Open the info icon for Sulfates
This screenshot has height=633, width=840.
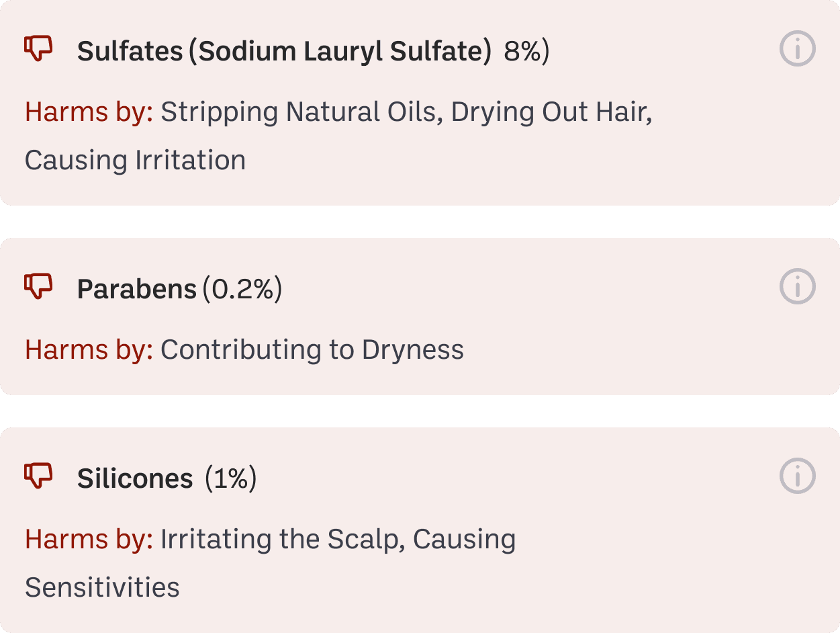pos(797,49)
